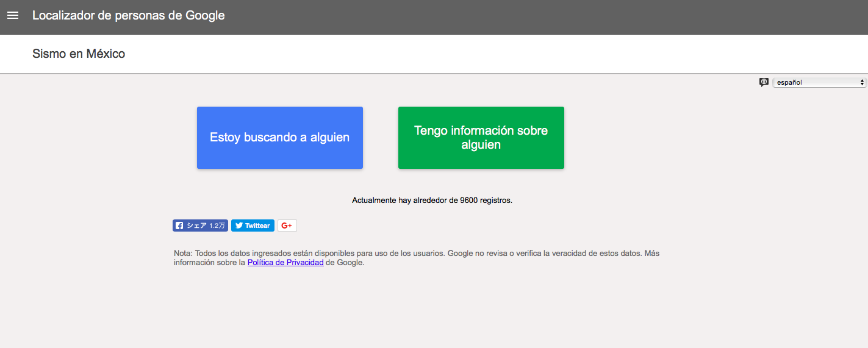This screenshot has width=868, height=348.
Task: Share on Facebook with the シェア button
Action: point(200,225)
